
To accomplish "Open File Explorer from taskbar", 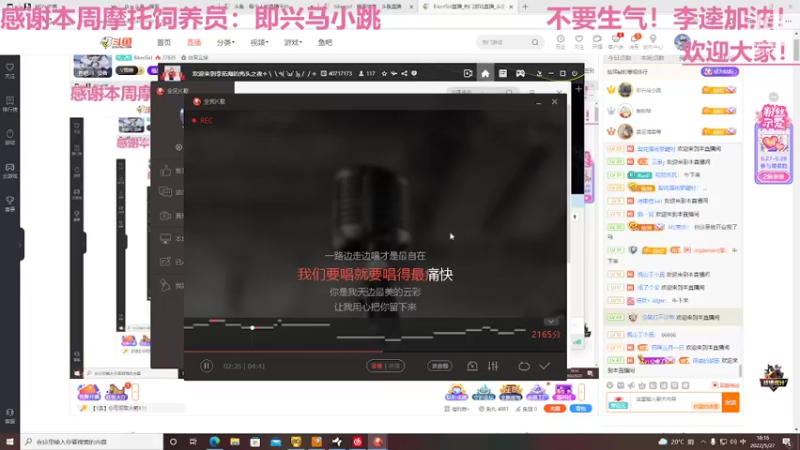I will 235,441.
